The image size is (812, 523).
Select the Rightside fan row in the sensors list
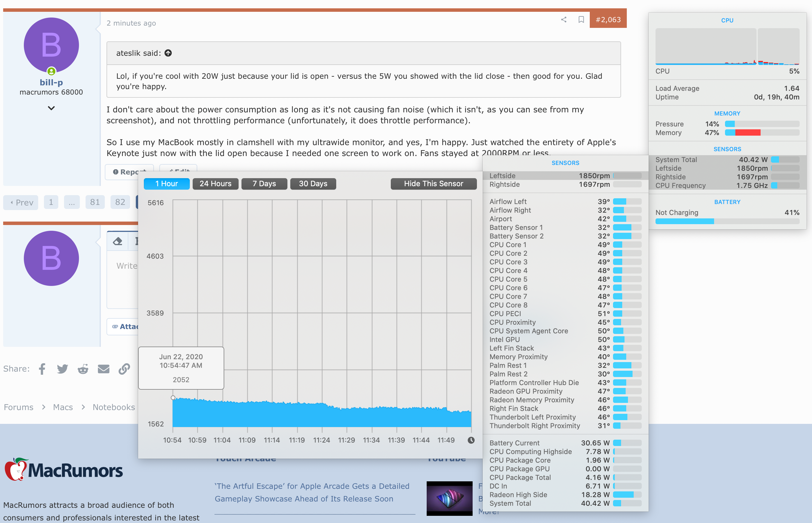coord(565,184)
